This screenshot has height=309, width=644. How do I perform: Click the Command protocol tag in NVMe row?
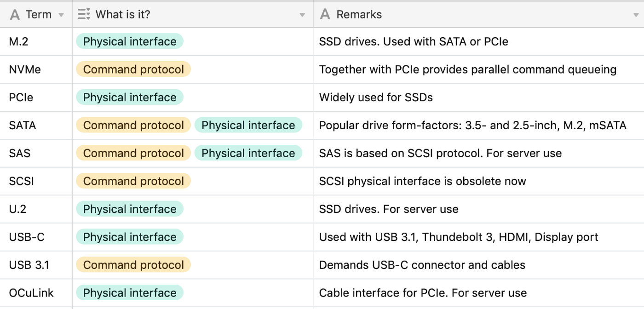[133, 69]
